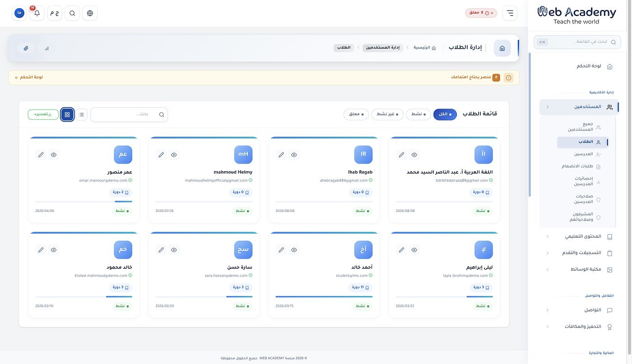
Task: Click the sidebar menu search field
Action: pyautogui.click(x=577, y=42)
